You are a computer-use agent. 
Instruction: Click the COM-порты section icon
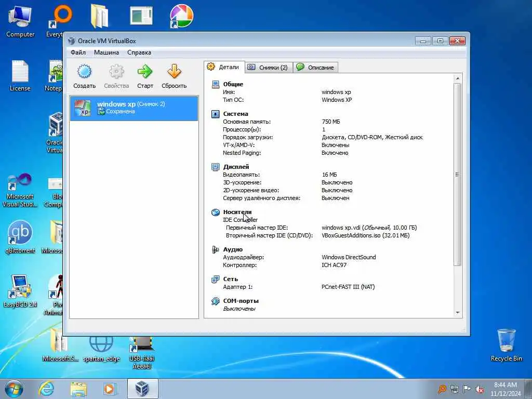[x=216, y=301]
